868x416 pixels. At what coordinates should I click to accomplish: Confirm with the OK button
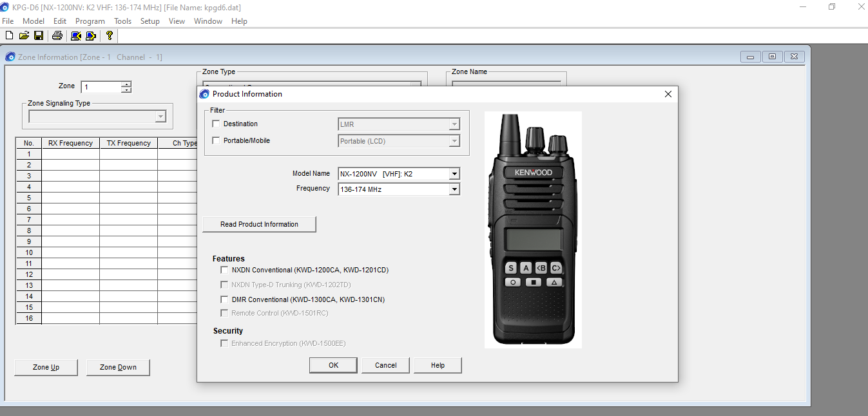coord(333,365)
